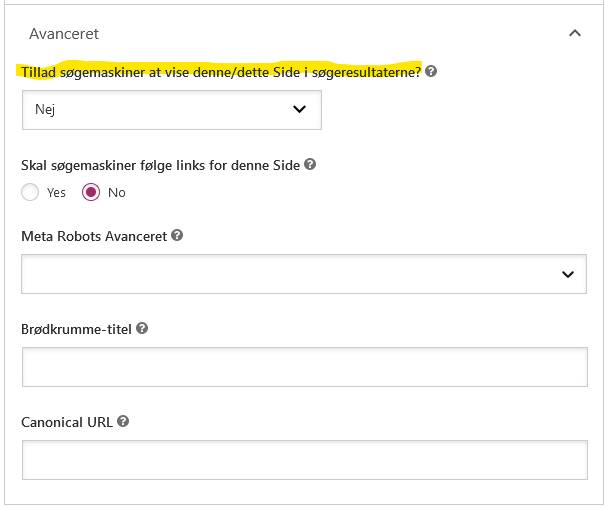
Task: Click the Yes option label text
Action: [x=56, y=193]
